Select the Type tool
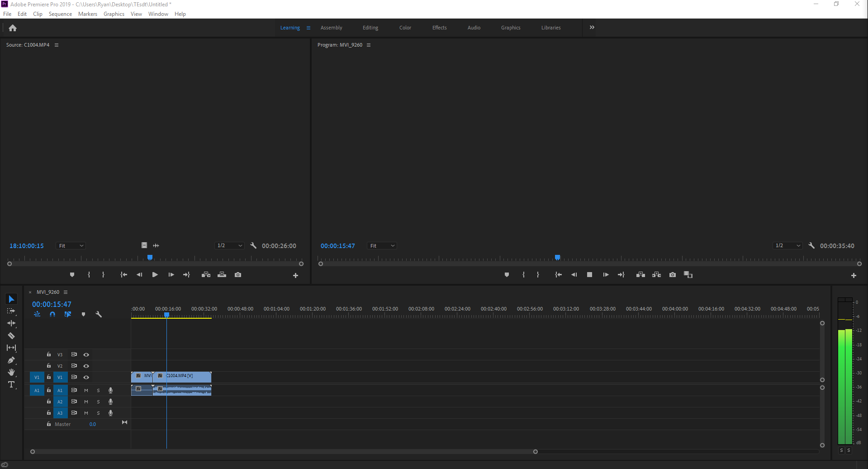This screenshot has width=868, height=469. click(x=11, y=384)
